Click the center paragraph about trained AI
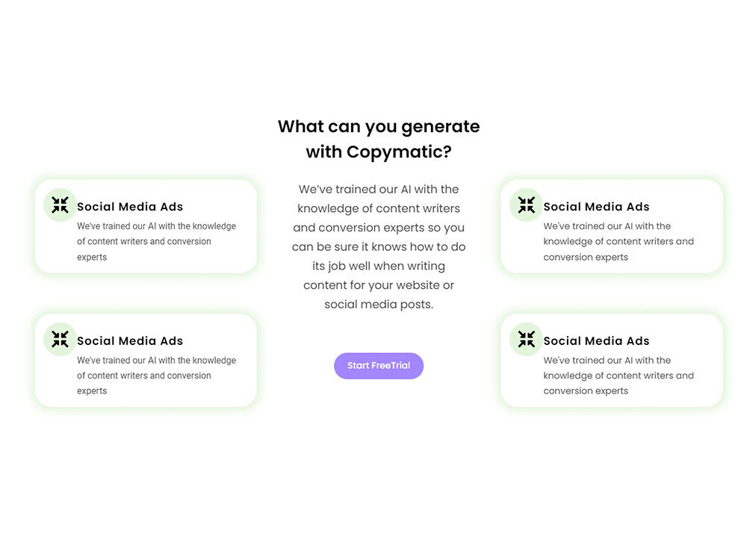The image size is (747, 560). tap(379, 246)
